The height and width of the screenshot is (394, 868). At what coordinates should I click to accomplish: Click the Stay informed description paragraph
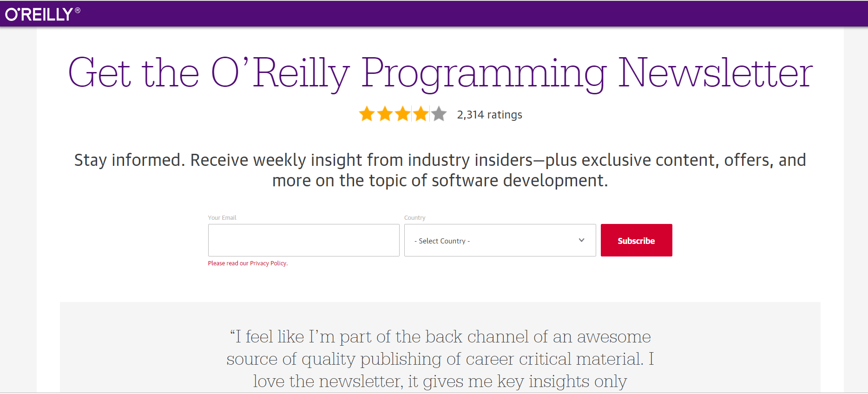pyautogui.click(x=440, y=170)
